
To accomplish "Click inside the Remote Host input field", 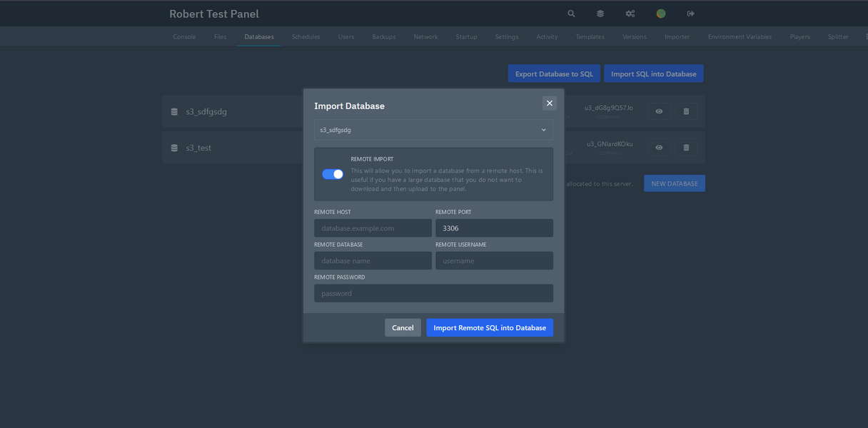I will point(373,228).
